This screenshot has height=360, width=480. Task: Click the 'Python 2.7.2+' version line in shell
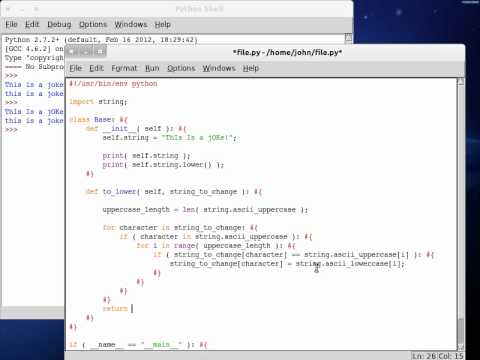(101, 40)
